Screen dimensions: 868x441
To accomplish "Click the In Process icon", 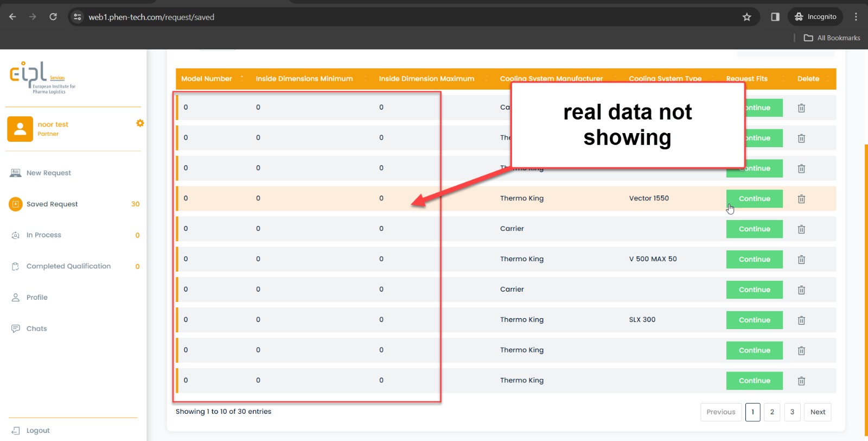I will (16, 235).
